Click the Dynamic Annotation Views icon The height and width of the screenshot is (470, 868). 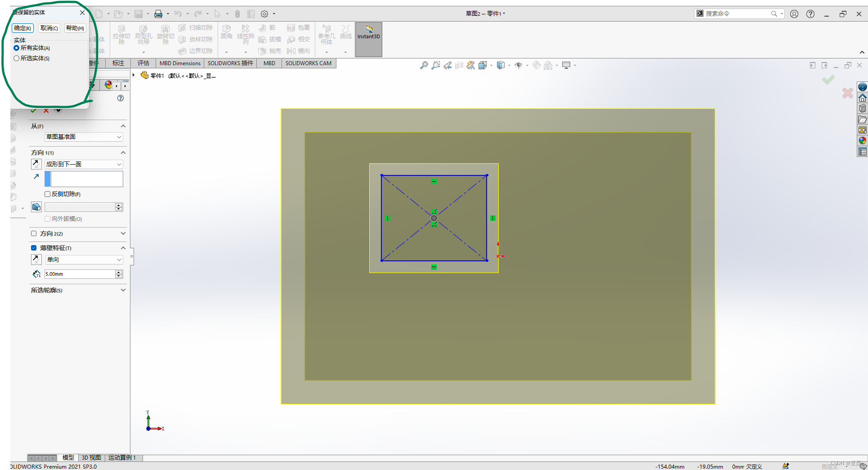click(x=470, y=66)
